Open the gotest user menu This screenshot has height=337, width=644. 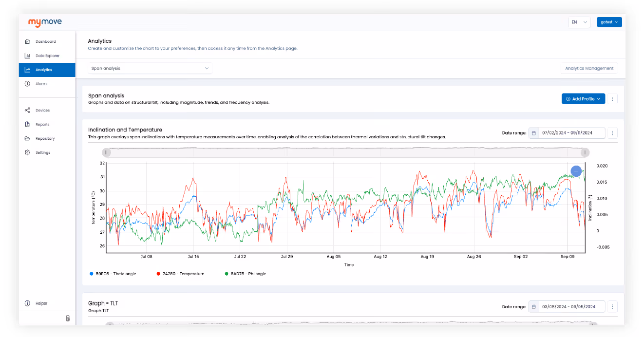coord(609,22)
